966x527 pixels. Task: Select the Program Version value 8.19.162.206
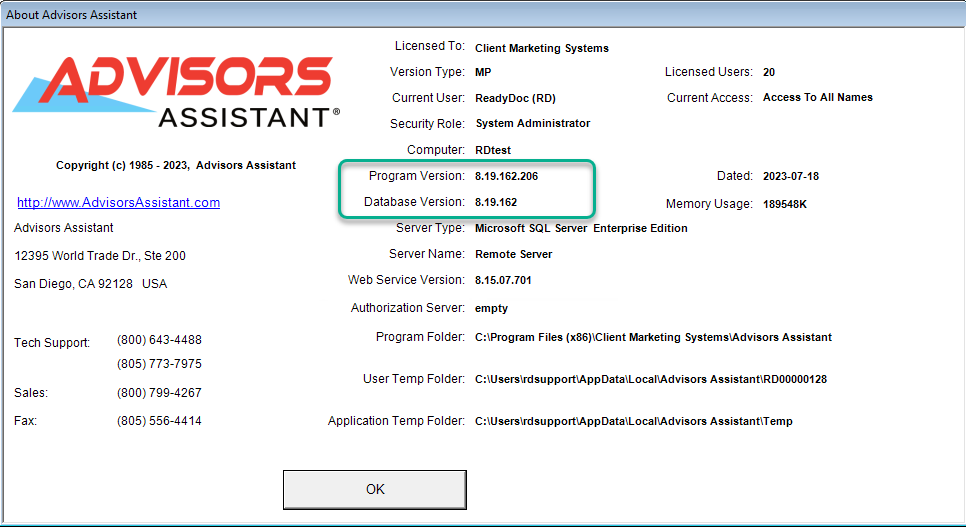click(506, 176)
